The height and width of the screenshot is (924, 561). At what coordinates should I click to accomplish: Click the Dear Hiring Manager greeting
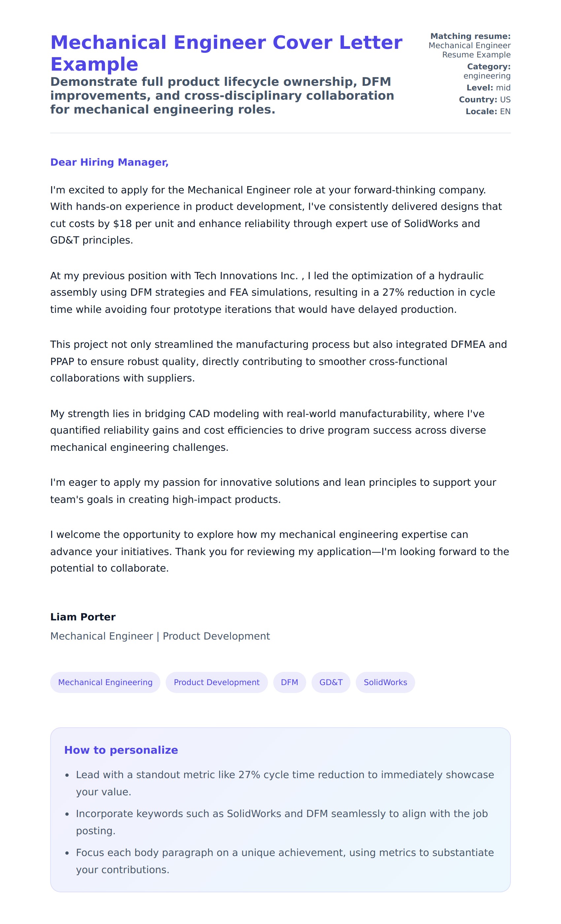point(109,162)
